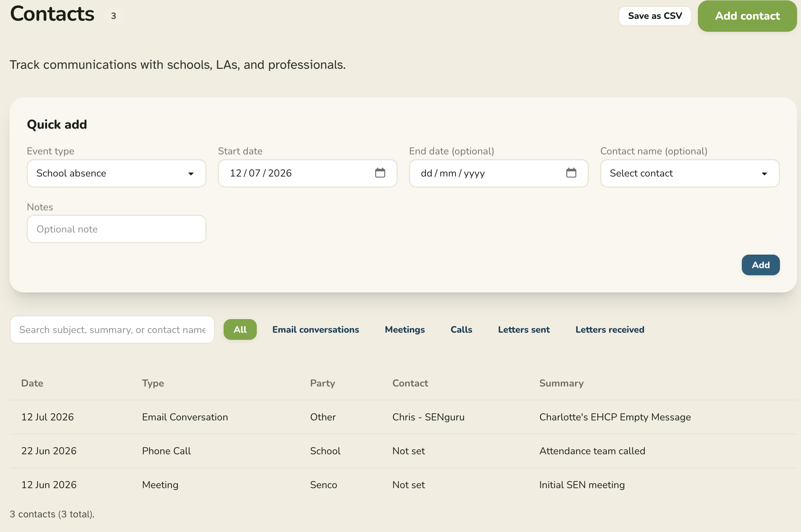Screen dimensions: 801x532
Task: Click the End date input field
Action: coord(499,173)
